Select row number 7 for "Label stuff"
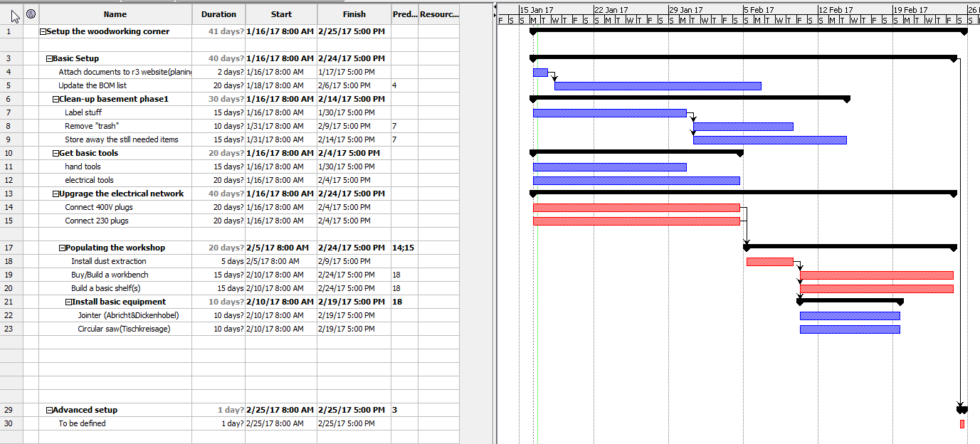The width and height of the screenshot is (980, 444). pyautogui.click(x=9, y=112)
